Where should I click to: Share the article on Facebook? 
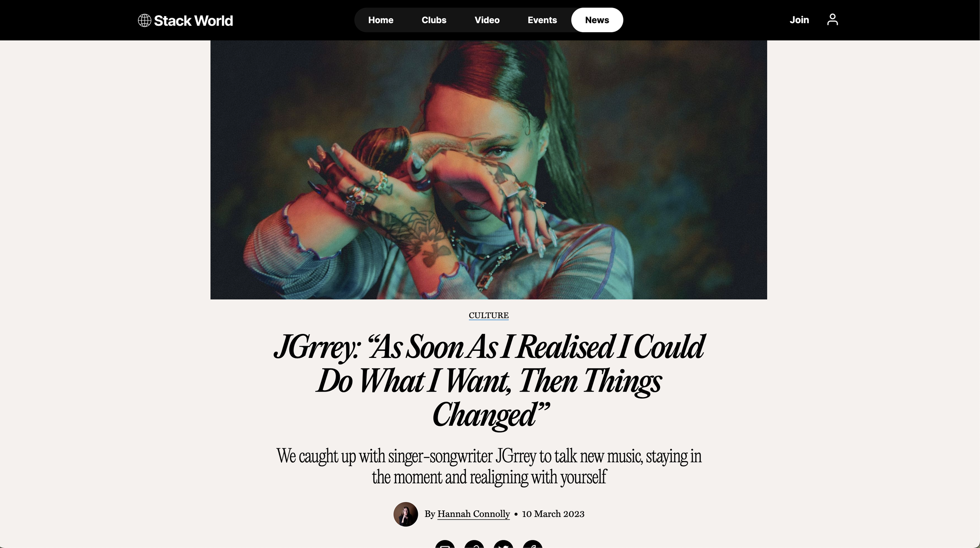click(x=533, y=544)
